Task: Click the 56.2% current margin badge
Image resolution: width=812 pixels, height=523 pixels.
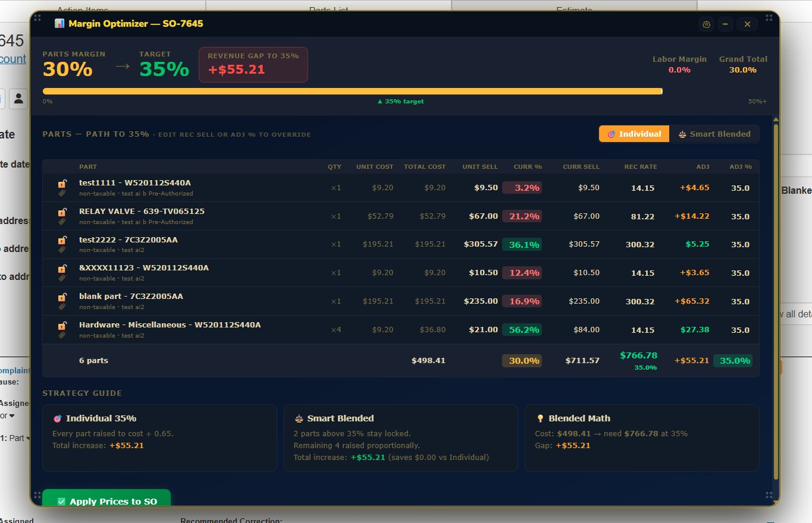Action: [x=522, y=329]
